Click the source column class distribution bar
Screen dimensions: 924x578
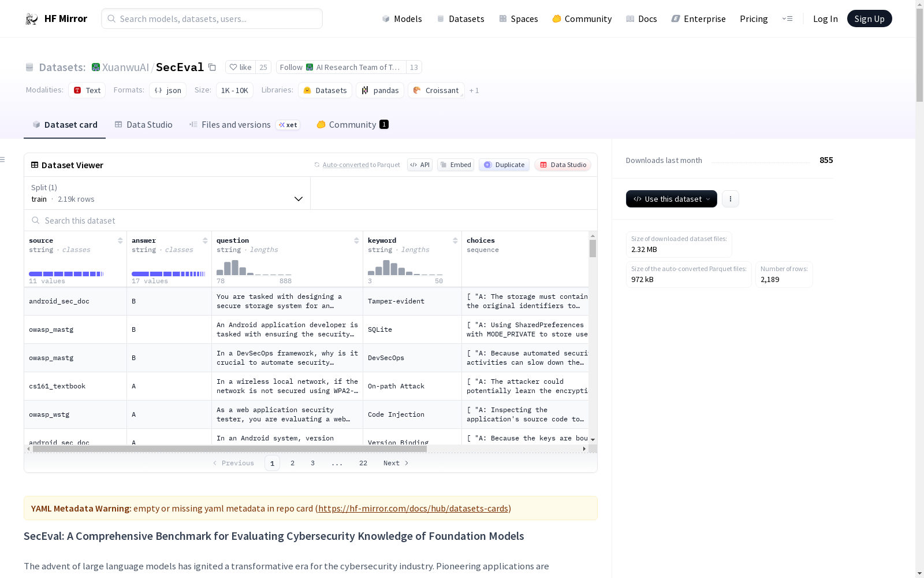66,274
